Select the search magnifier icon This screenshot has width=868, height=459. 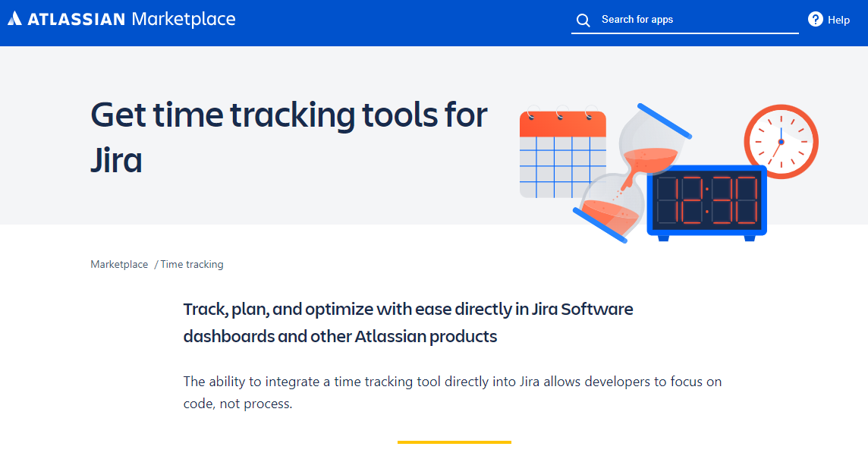583,20
